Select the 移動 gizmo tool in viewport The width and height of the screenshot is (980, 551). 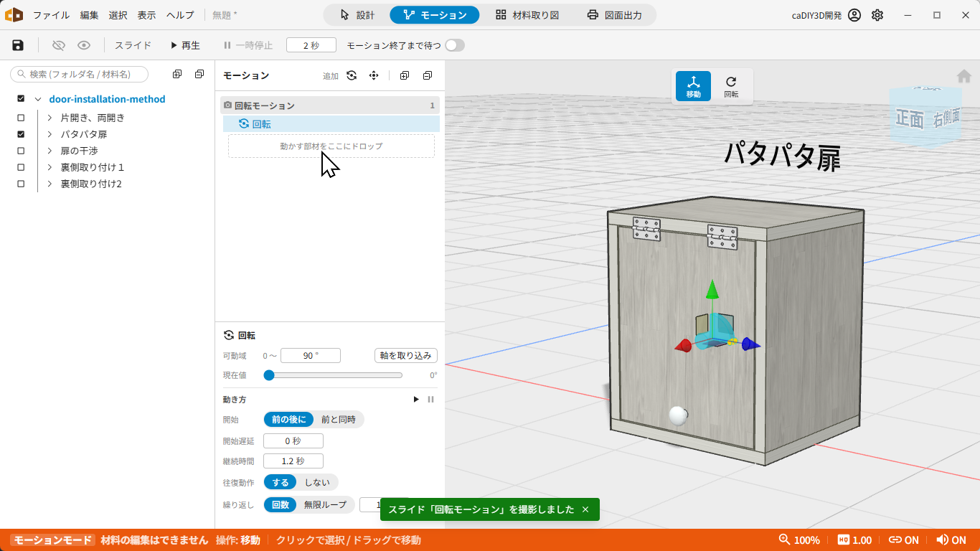(x=694, y=86)
